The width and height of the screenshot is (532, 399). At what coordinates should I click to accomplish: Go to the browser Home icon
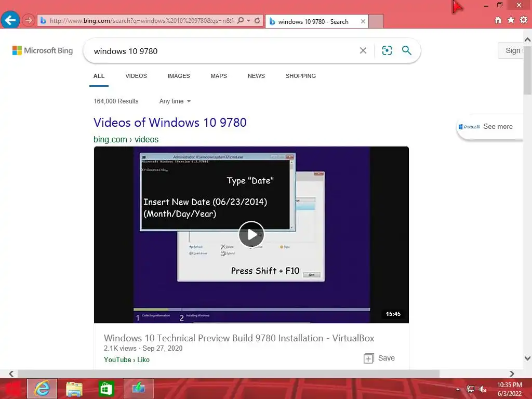coord(498,20)
